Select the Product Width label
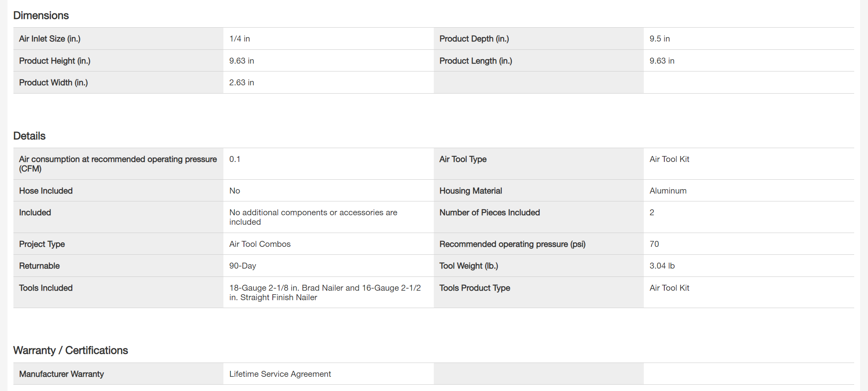The height and width of the screenshot is (391, 868). pyautogui.click(x=53, y=83)
